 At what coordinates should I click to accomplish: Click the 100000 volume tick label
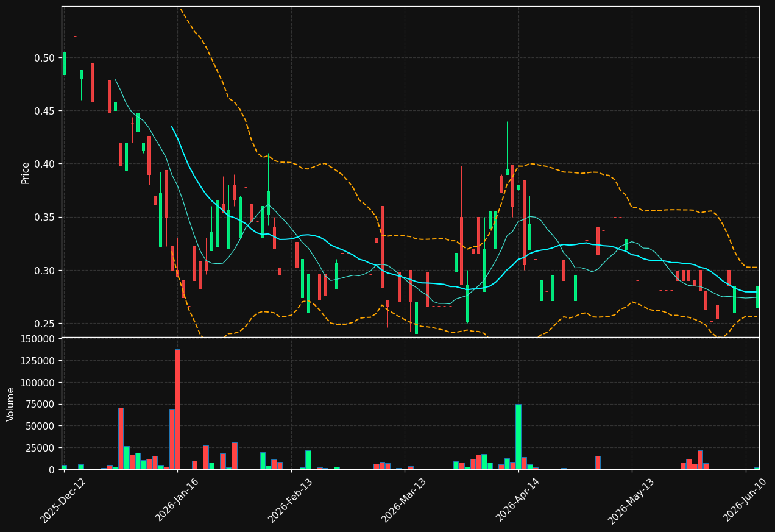pos(38,383)
